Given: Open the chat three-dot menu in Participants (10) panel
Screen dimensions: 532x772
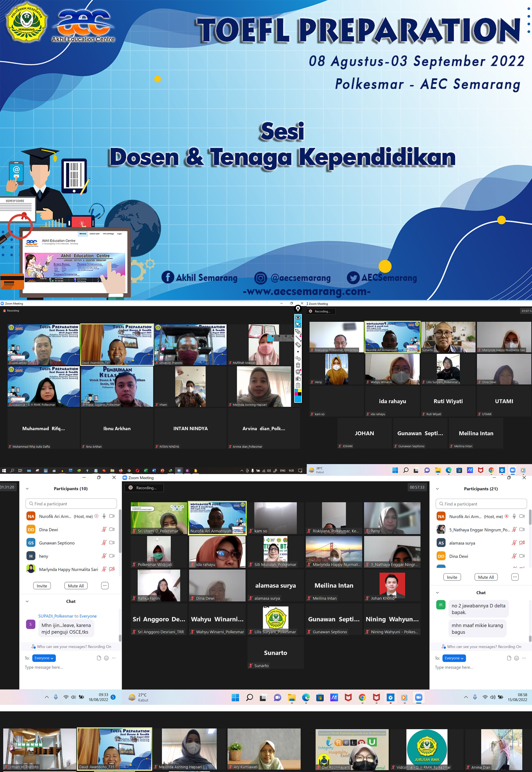Looking at the screenshot, I should 114,658.
